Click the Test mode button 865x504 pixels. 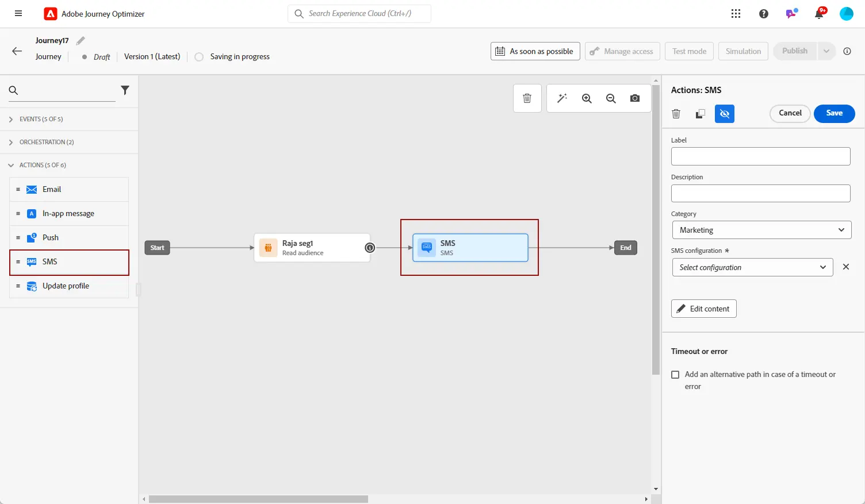click(689, 51)
